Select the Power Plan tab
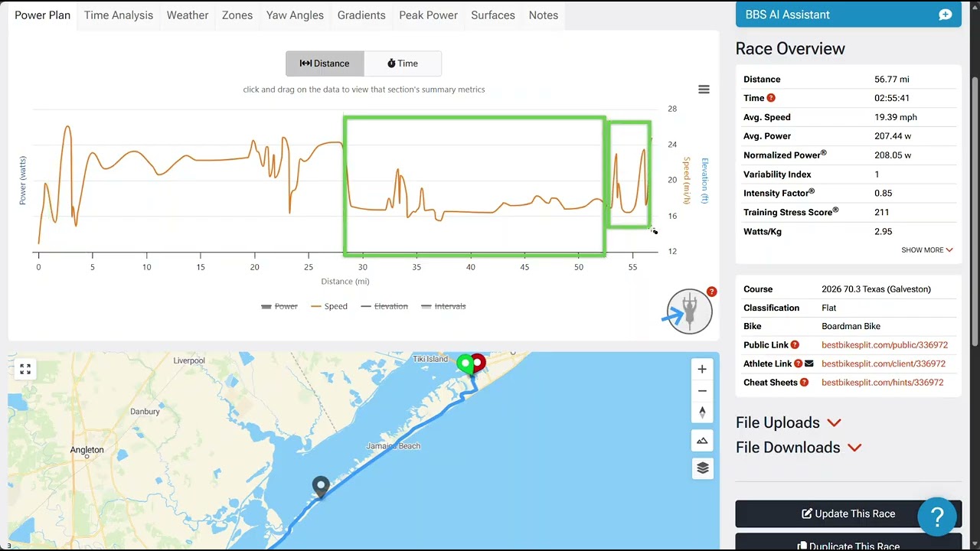This screenshot has height=551, width=980. (42, 15)
